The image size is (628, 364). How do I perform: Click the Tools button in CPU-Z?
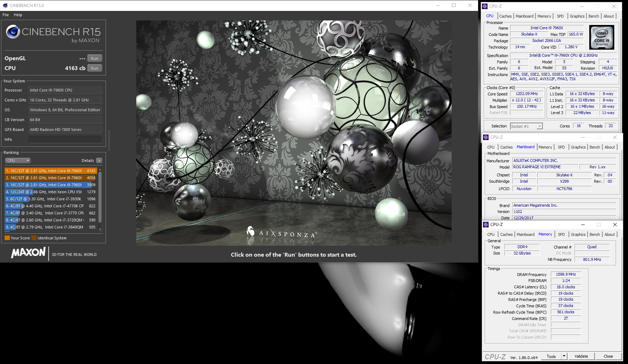[551, 356]
